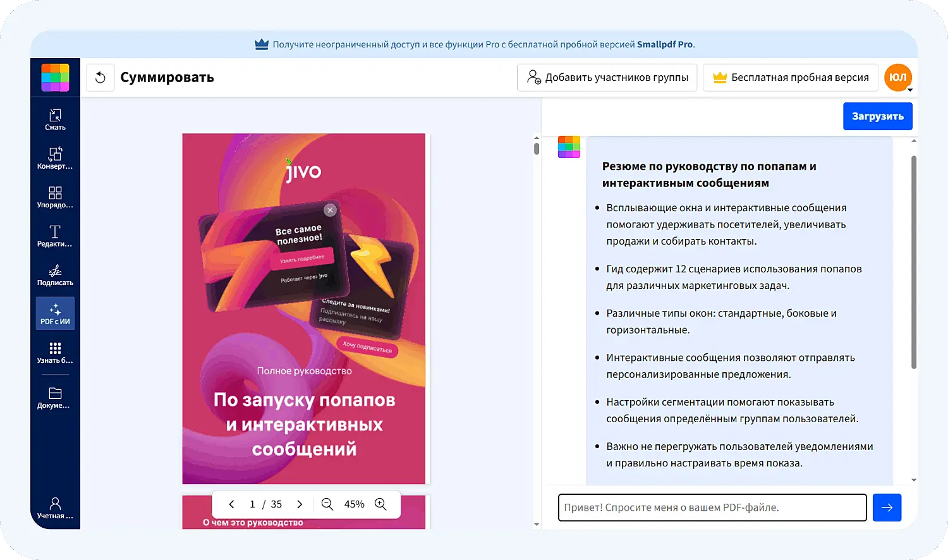The image size is (948, 560).
Task: Click the PDF viewer scrollbar thumb
Action: pyautogui.click(x=537, y=149)
